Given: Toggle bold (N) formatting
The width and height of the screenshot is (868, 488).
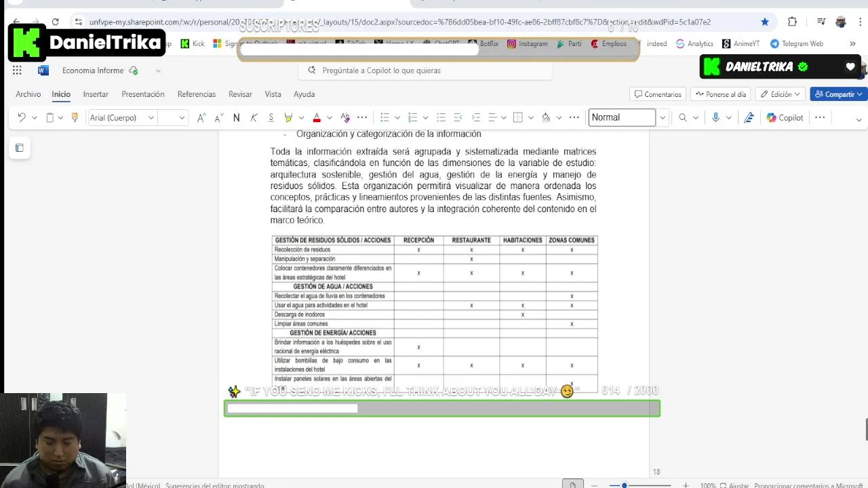Looking at the screenshot, I should pos(236,118).
